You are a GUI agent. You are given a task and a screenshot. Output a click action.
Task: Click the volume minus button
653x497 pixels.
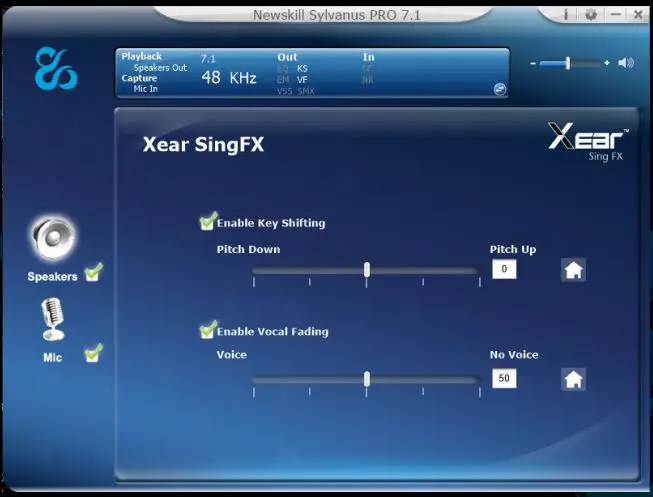coord(533,63)
